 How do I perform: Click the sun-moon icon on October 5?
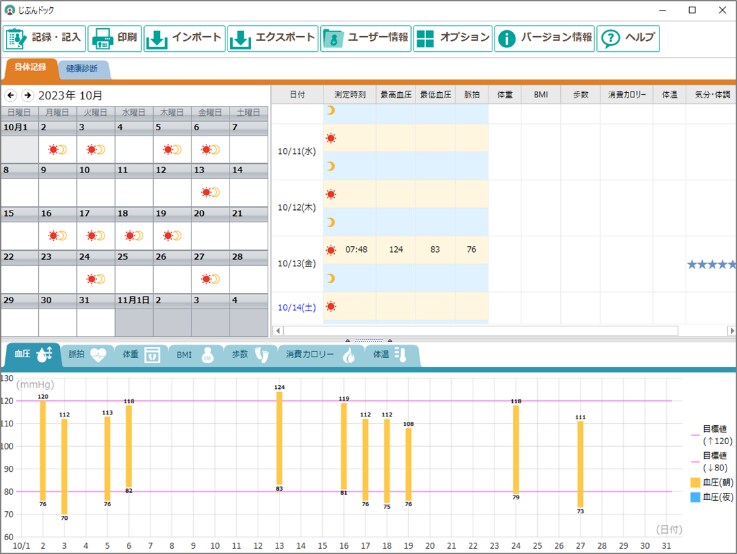pos(172,149)
